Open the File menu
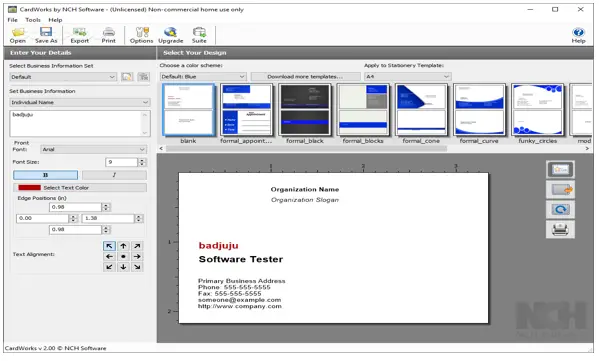Screen dimensions: 599x361 click(13, 20)
